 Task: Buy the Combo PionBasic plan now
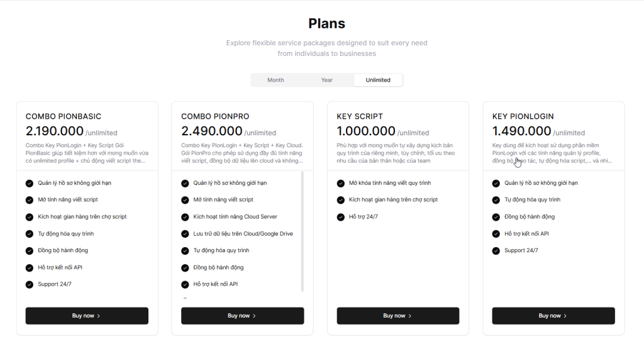coord(87,316)
